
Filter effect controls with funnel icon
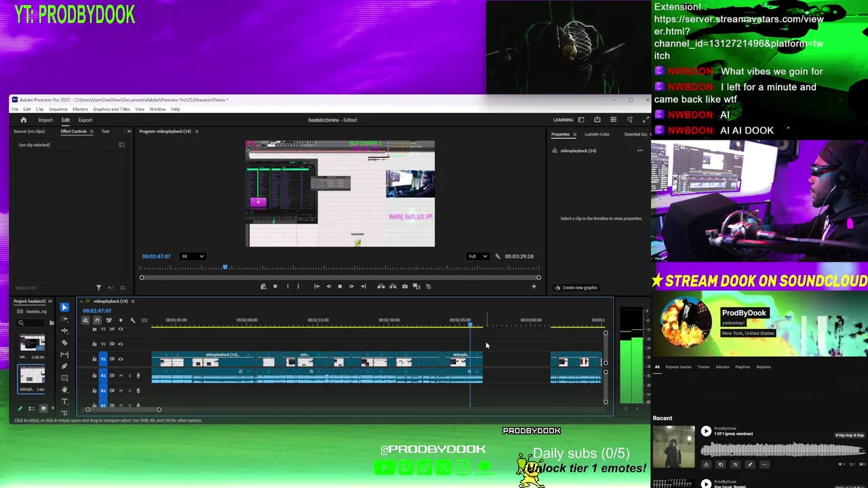tap(98, 287)
